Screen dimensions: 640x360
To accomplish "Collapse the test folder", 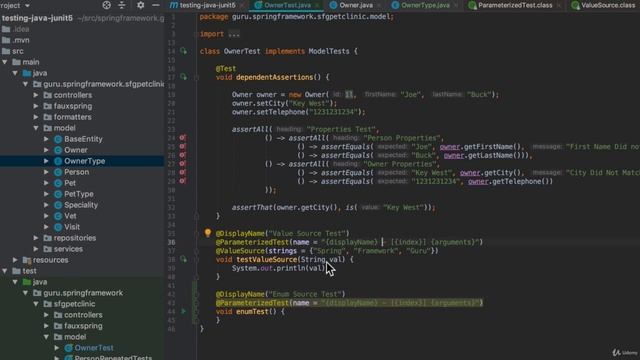I will click(x=5, y=271).
